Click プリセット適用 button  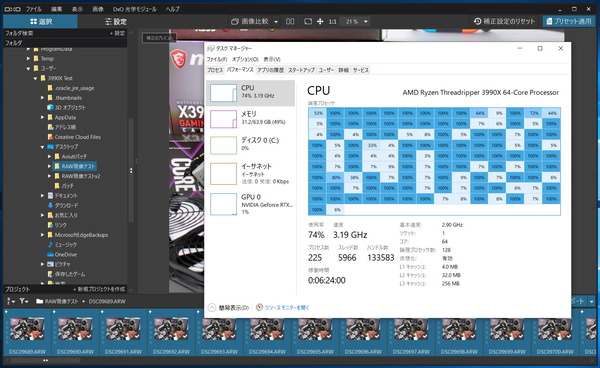(x=569, y=21)
